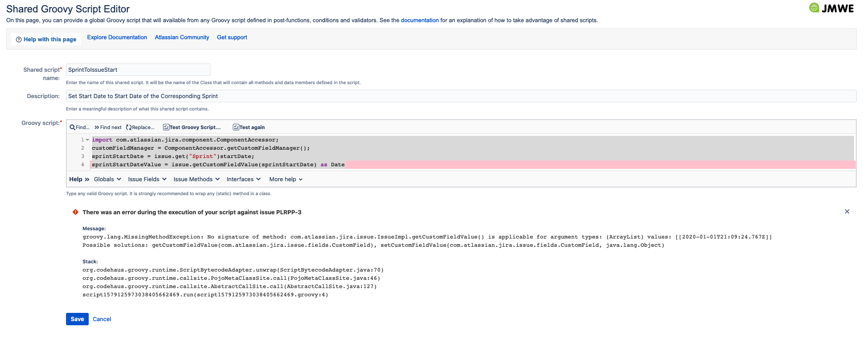Cancel editing the shared script
This screenshot has width=868, height=349.
[102, 319]
